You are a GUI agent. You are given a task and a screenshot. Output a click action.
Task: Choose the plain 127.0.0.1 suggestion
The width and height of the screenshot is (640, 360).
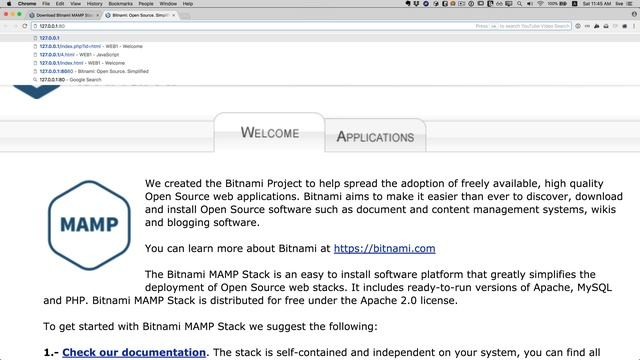[320, 38]
